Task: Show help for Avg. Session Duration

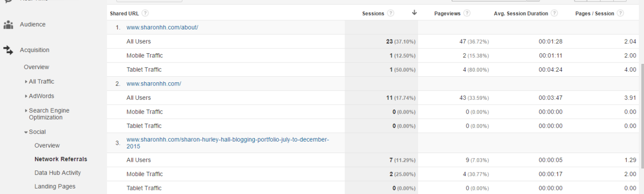Action: coord(554,13)
